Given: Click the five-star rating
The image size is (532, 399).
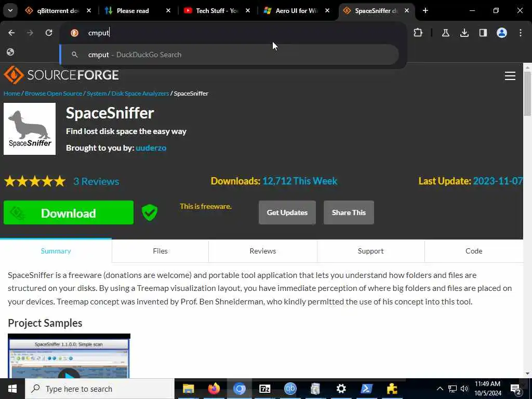Looking at the screenshot, I should pyautogui.click(x=35, y=181).
